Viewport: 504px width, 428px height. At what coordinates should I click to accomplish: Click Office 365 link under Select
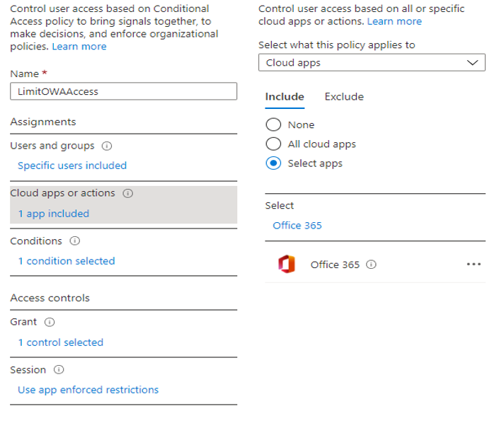click(x=297, y=226)
